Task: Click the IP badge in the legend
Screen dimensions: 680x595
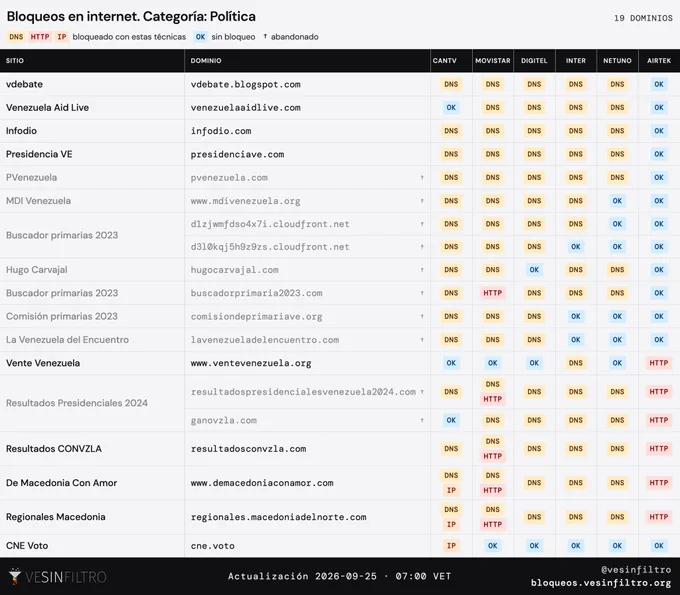Action: [62, 37]
